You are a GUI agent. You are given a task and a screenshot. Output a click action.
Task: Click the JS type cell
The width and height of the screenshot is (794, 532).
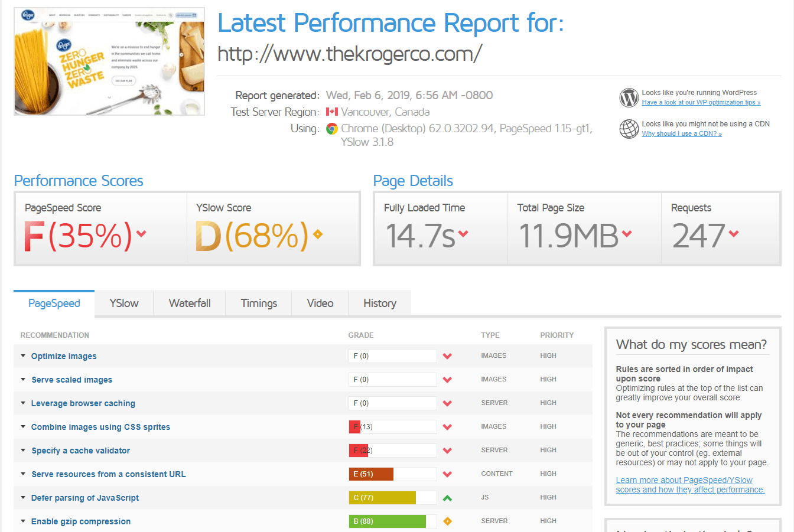pyautogui.click(x=485, y=497)
